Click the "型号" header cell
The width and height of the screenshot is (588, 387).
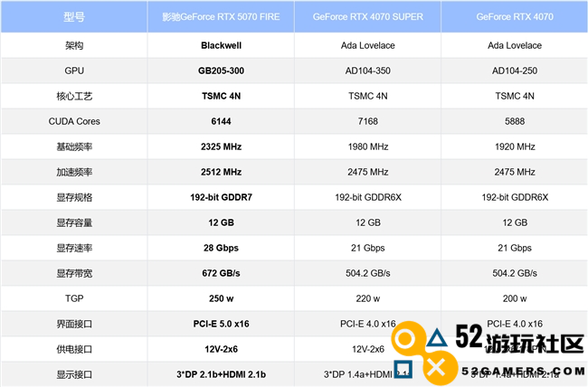(74, 17)
